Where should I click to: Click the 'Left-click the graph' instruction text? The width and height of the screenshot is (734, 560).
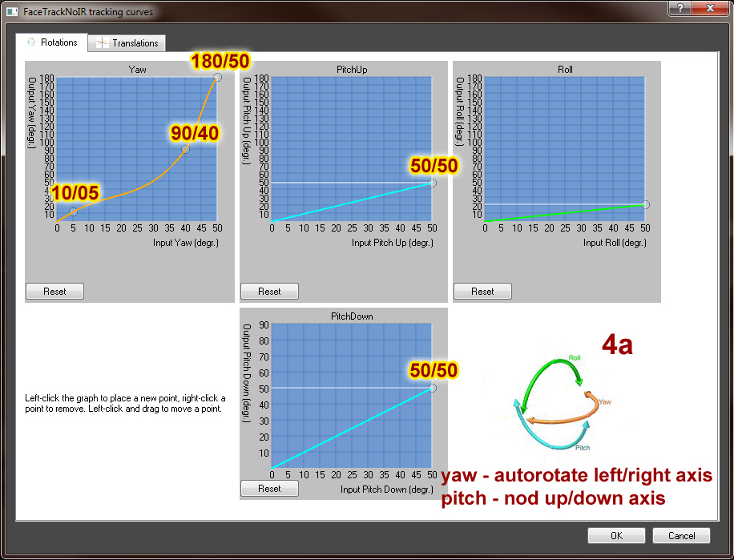click(126, 403)
